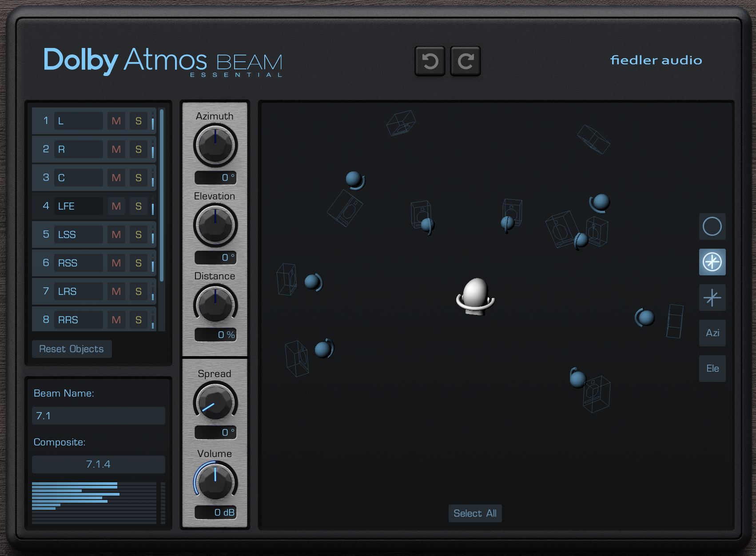Screen dimensions: 756x556
Task: Click the Distance 0 % value field
Action: pos(215,335)
